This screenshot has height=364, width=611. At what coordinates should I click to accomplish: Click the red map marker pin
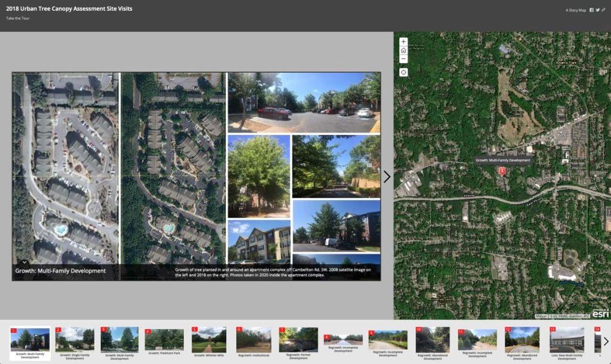[502, 171]
